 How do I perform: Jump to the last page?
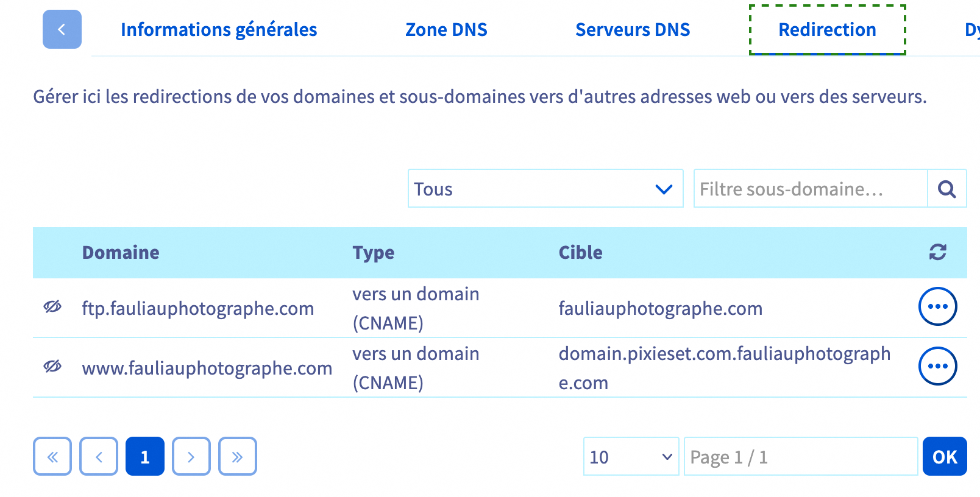pyautogui.click(x=238, y=456)
